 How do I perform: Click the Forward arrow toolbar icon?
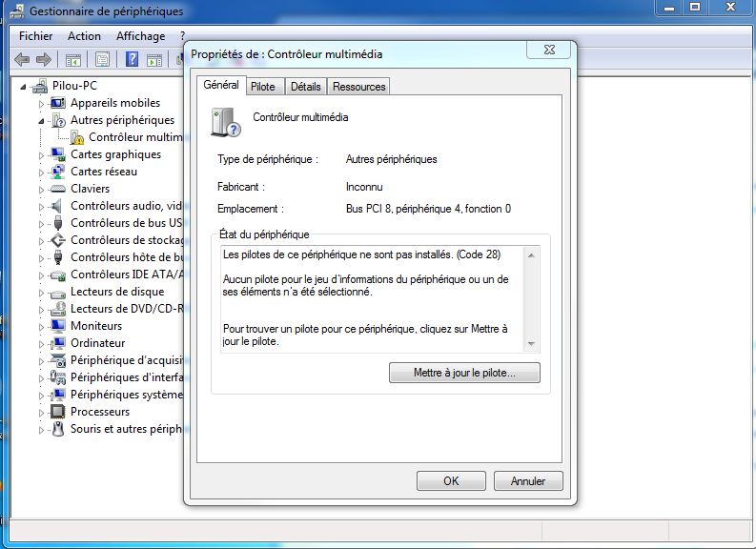tap(44, 60)
